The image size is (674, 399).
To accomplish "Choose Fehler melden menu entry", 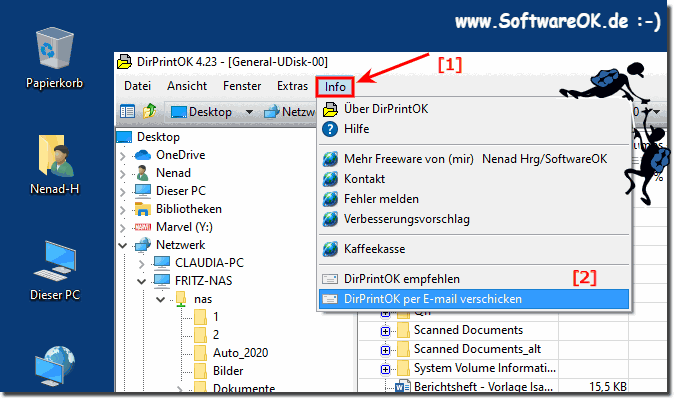I will coord(474,199).
